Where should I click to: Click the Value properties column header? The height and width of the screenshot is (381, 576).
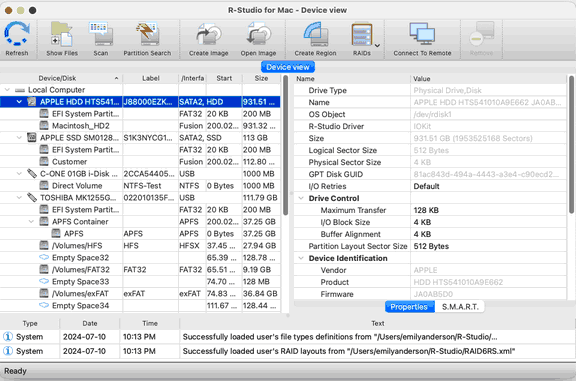click(489, 79)
